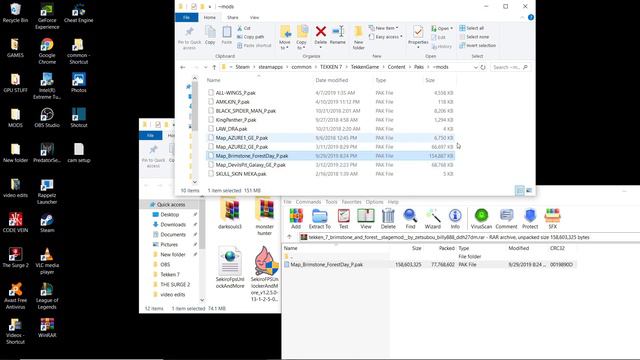Open the Cheat Engine desktop icon
This screenshot has width=640, height=360.
point(78,13)
